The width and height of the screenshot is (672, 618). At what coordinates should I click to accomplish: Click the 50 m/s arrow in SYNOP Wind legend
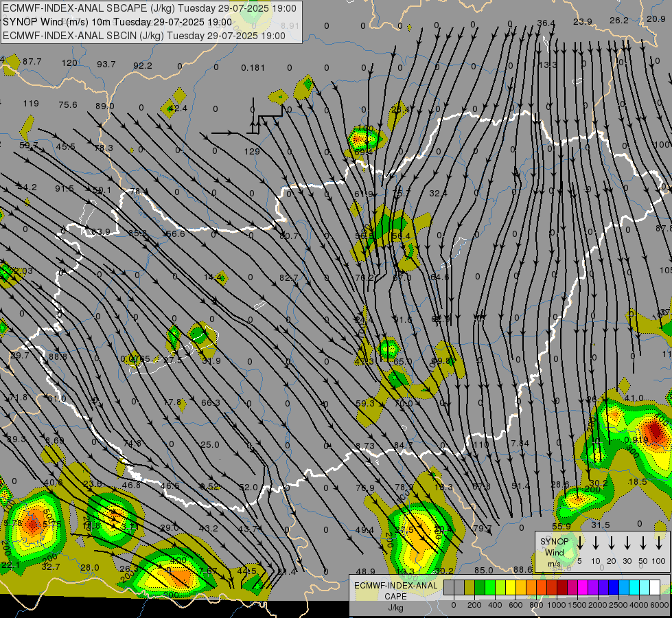tap(643, 542)
